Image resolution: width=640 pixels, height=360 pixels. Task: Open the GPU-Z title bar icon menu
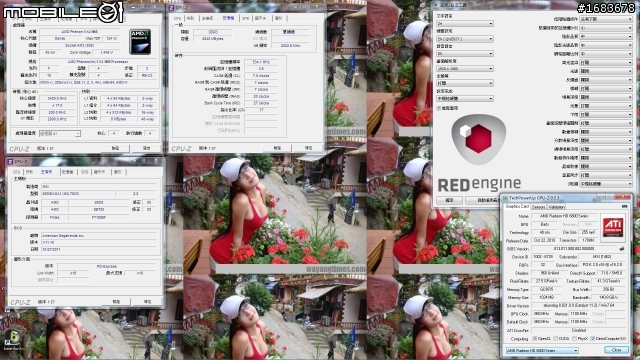505,198
